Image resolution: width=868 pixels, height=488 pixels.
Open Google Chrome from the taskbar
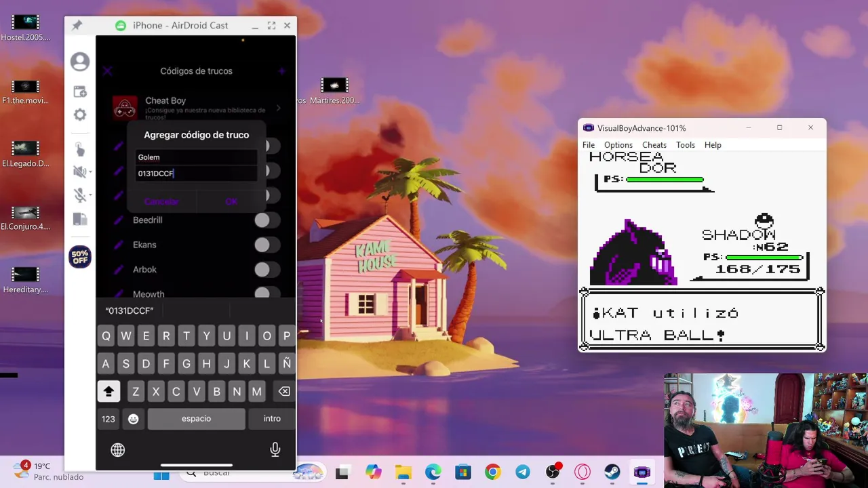[x=493, y=472]
